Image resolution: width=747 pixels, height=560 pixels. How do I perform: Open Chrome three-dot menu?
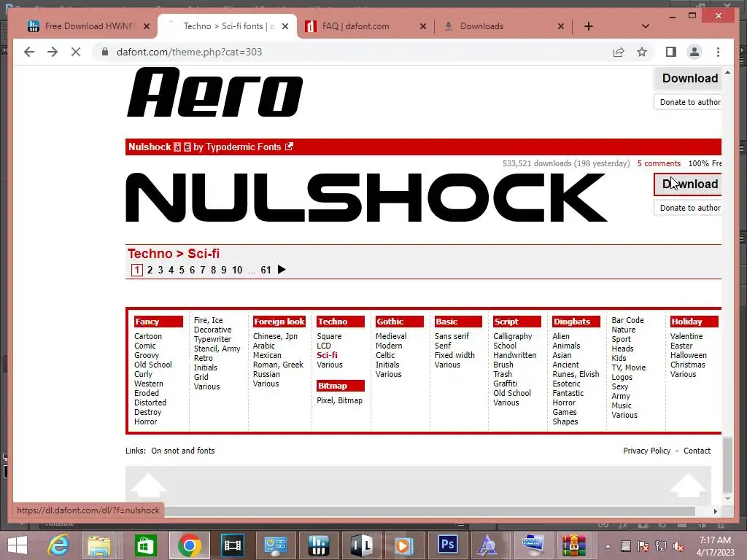coord(718,52)
